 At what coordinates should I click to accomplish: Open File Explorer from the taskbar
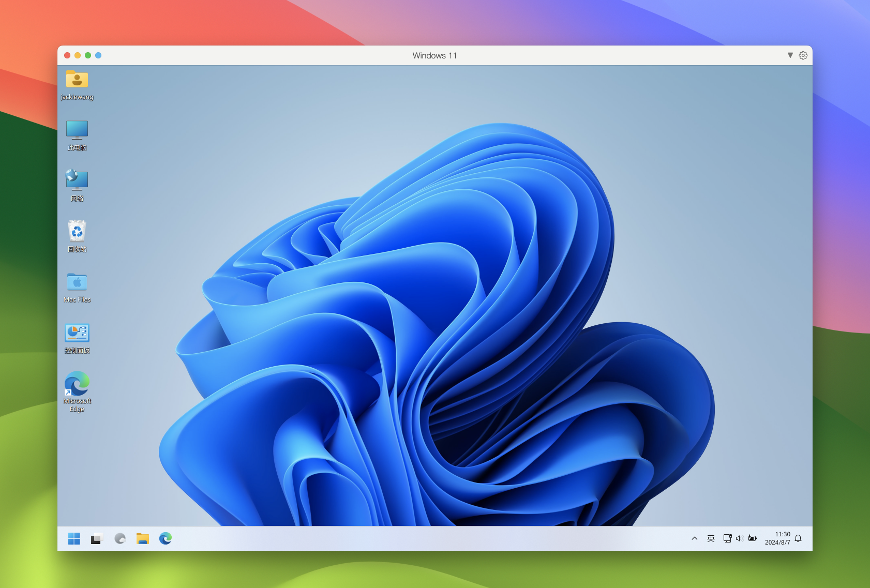[x=143, y=538]
